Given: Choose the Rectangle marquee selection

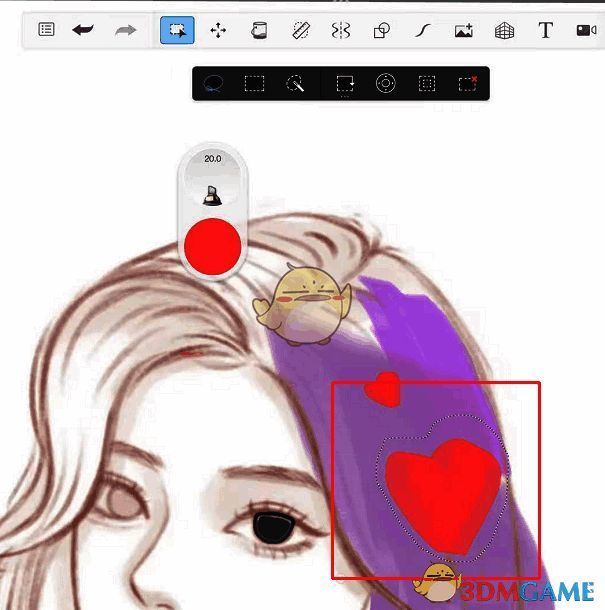Looking at the screenshot, I should (254, 84).
